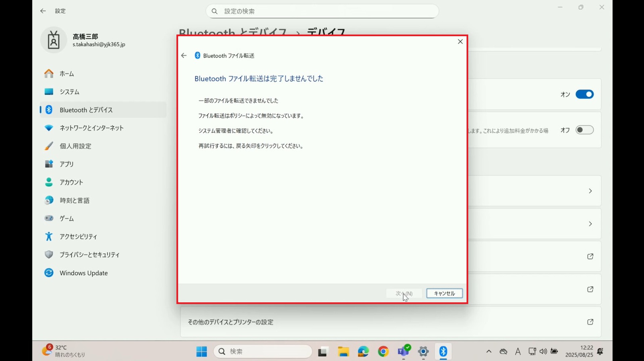The width and height of the screenshot is (644, 361).
Task: Click the Bluetooth icon in taskbar
Action: click(443, 351)
